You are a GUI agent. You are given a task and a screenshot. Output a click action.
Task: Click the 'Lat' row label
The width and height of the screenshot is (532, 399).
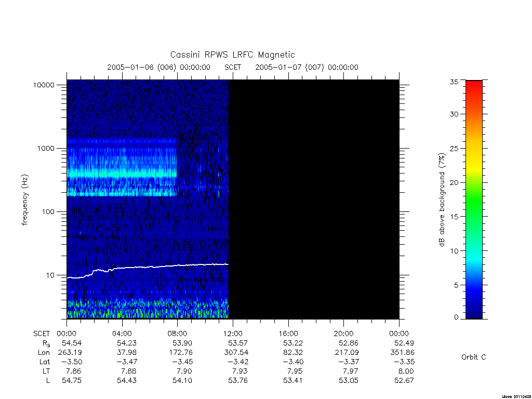[x=45, y=362]
